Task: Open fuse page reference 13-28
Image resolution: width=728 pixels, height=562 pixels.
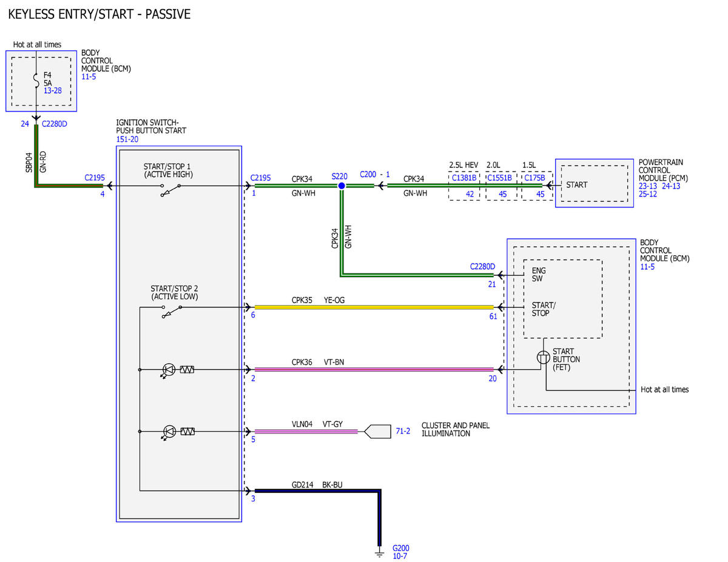Action: click(53, 90)
